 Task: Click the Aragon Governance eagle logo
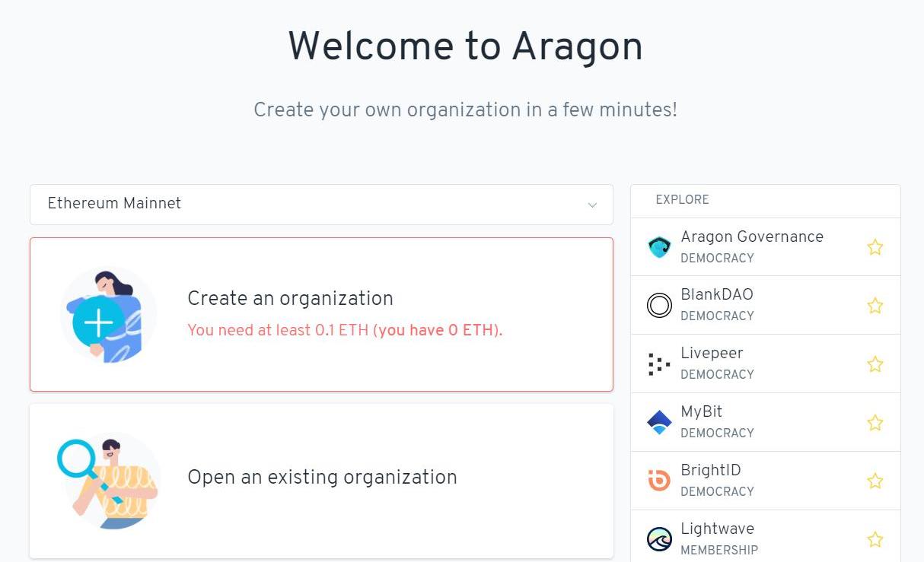(659, 247)
